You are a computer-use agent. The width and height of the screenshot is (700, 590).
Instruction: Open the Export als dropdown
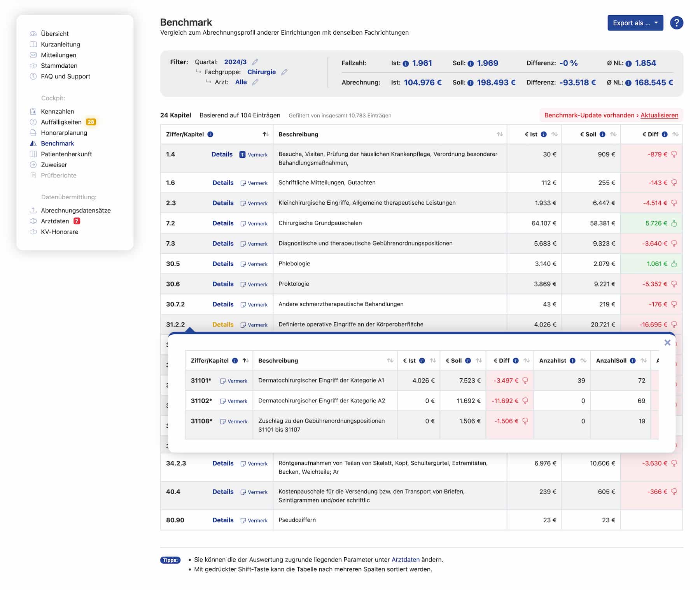coord(635,23)
